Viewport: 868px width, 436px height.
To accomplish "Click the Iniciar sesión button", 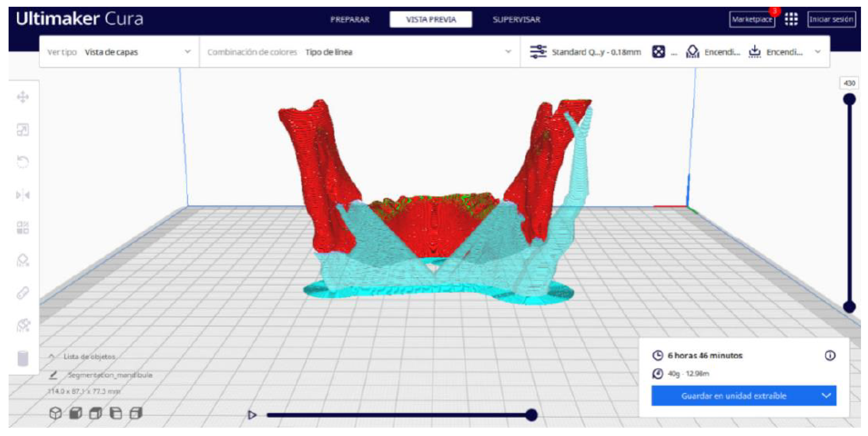I will [831, 19].
